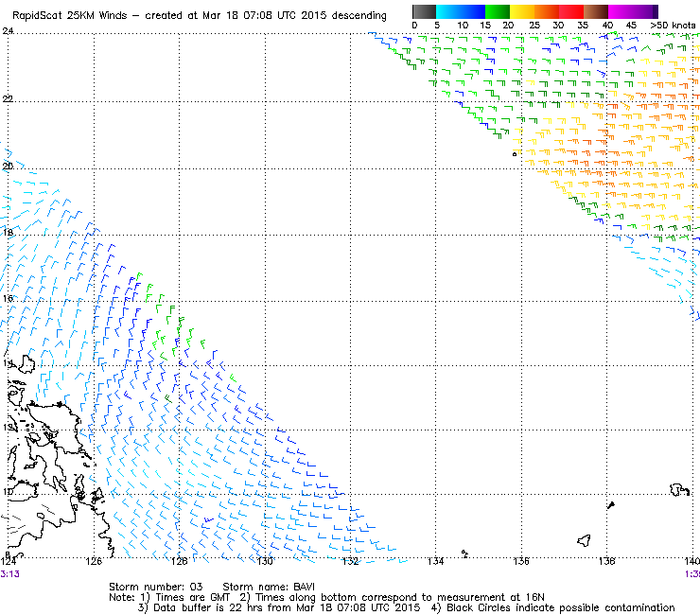Click the gray 0-5 knots legend color
700x615 pixels.
pos(424,11)
